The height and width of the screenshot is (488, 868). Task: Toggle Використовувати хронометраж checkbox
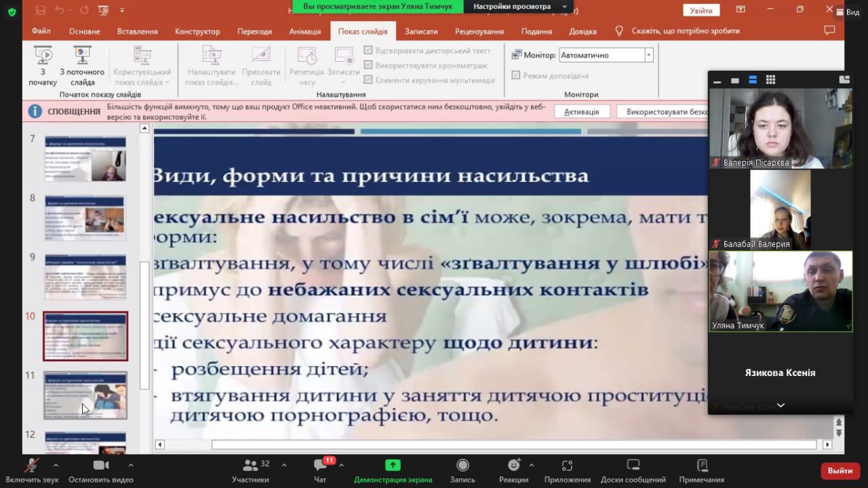coord(368,65)
